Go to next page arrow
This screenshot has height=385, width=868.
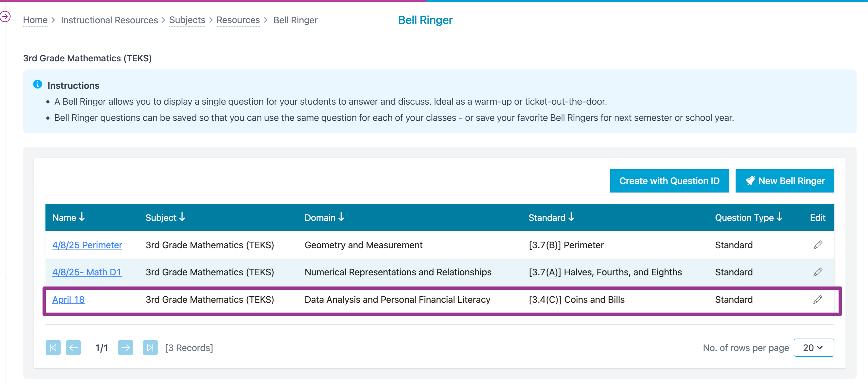pos(125,348)
